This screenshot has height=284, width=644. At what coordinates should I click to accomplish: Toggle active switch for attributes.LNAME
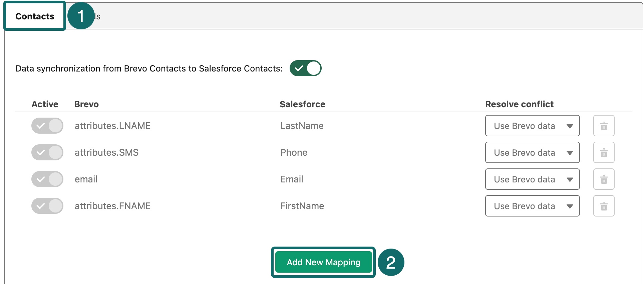tap(47, 126)
